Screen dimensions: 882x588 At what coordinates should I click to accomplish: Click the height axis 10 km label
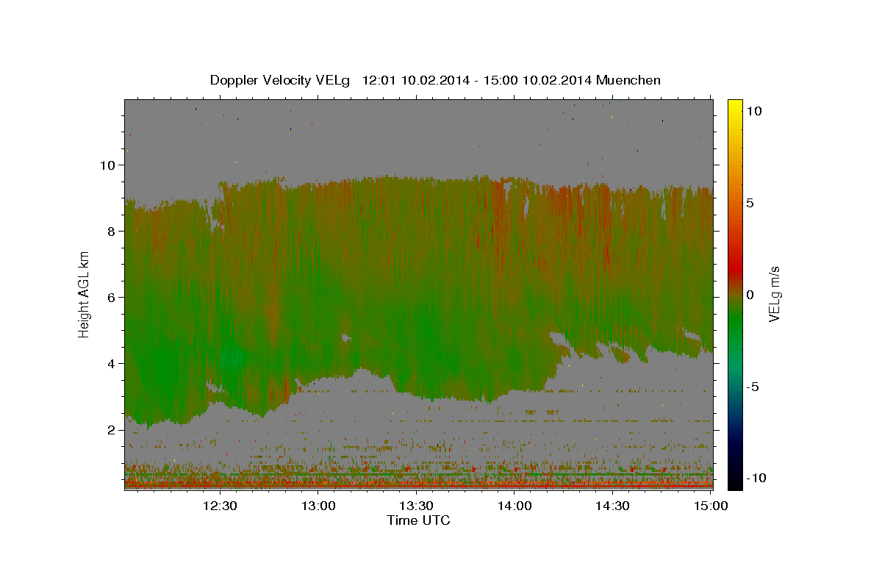click(x=110, y=165)
